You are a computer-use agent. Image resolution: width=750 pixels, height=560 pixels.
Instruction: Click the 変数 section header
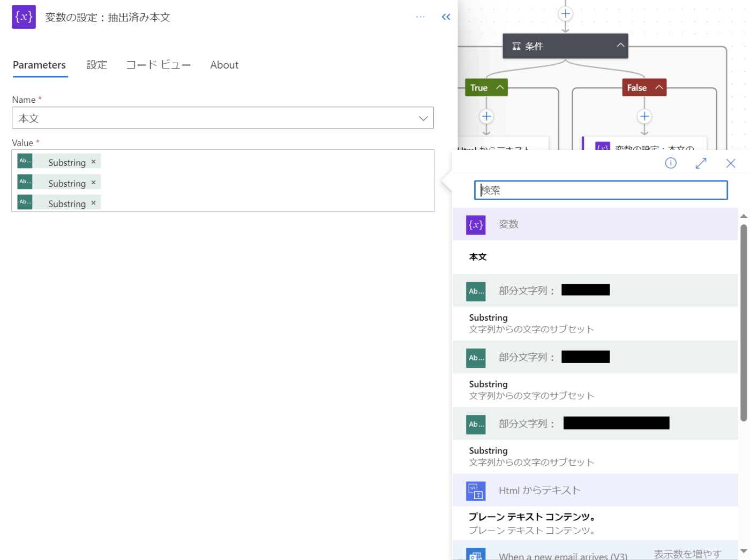[595, 224]
